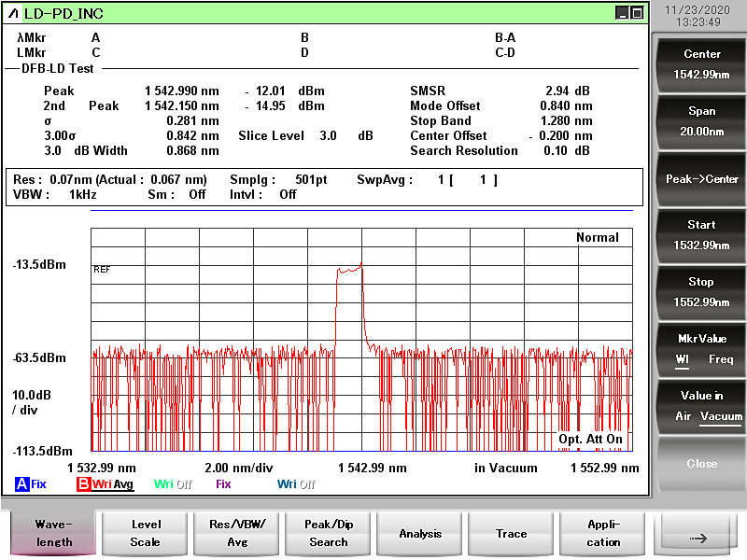This screenshot has width=747, height=560.
Task: Click the minimize icon in title bar
Action: pos(622,13)
